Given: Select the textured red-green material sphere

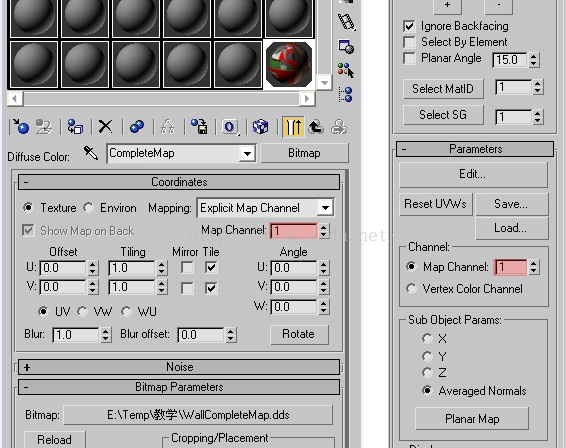Looking at the screenshot, I should click(x=289, y=64).
